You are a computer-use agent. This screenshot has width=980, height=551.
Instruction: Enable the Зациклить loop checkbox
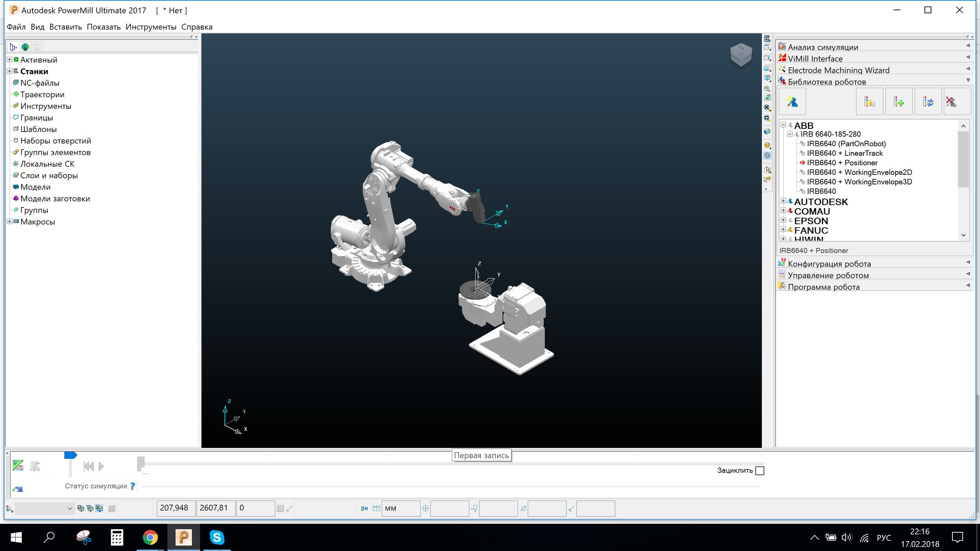tap(760, 471)
